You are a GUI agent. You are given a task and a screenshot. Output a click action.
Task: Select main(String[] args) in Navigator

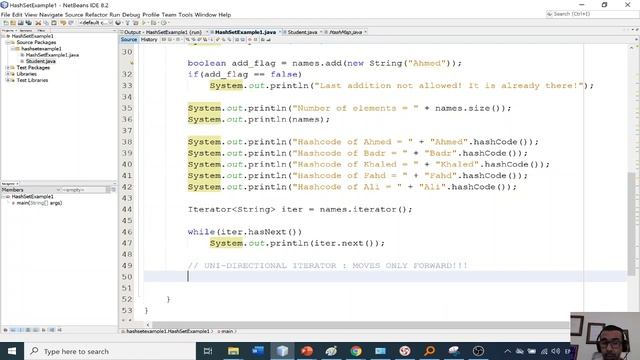[39, 203]
